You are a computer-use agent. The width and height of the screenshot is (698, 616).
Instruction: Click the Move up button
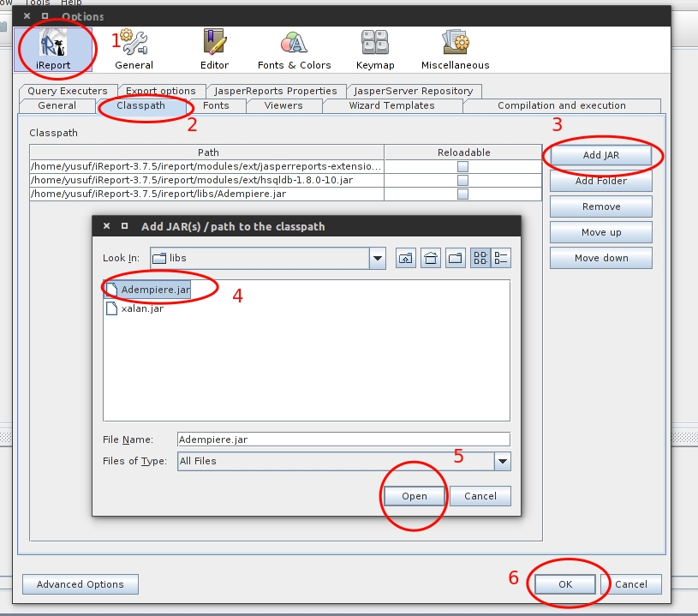click(601, 232)
